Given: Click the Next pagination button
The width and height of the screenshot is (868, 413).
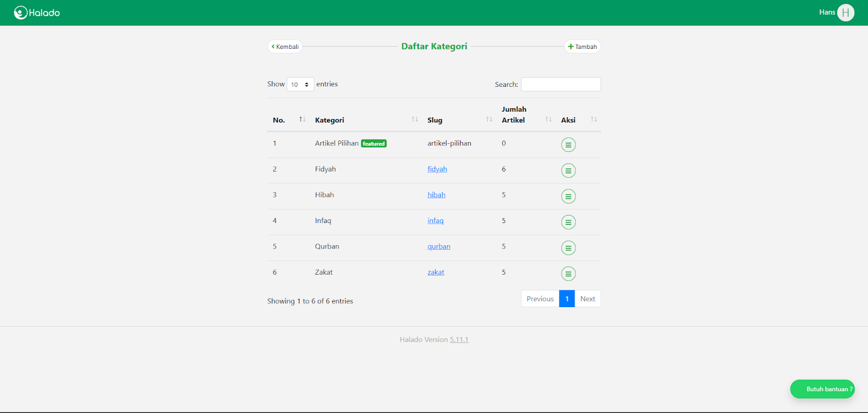Looking at the screenshot, I should coord(588,299).
